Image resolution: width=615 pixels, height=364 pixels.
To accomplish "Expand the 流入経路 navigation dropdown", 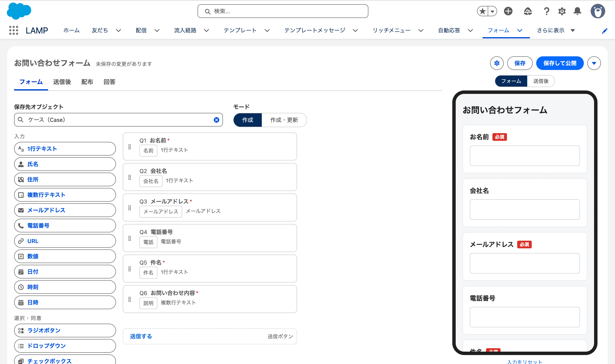I will pos(206,31).
